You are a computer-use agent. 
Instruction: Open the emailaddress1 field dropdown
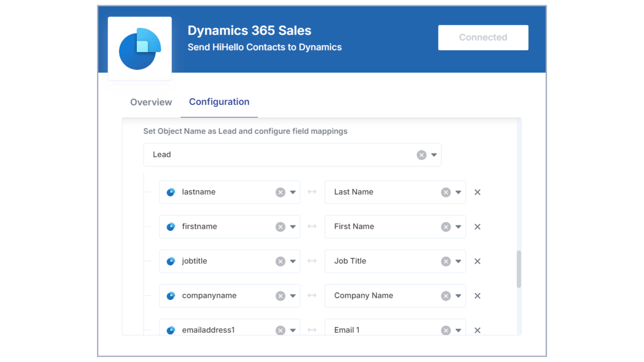(x=292, y=330)
